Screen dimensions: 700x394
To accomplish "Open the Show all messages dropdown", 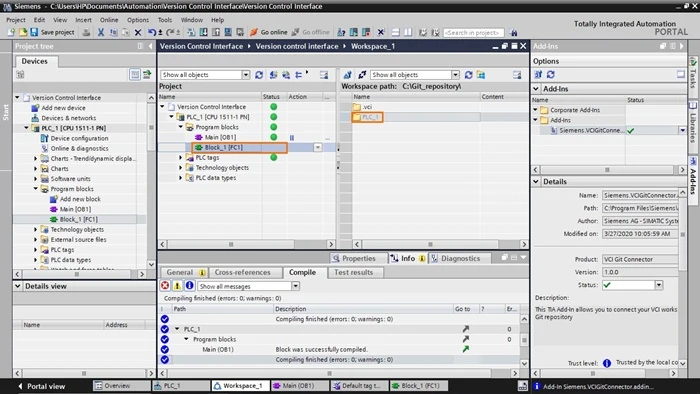I will point(249,286).
